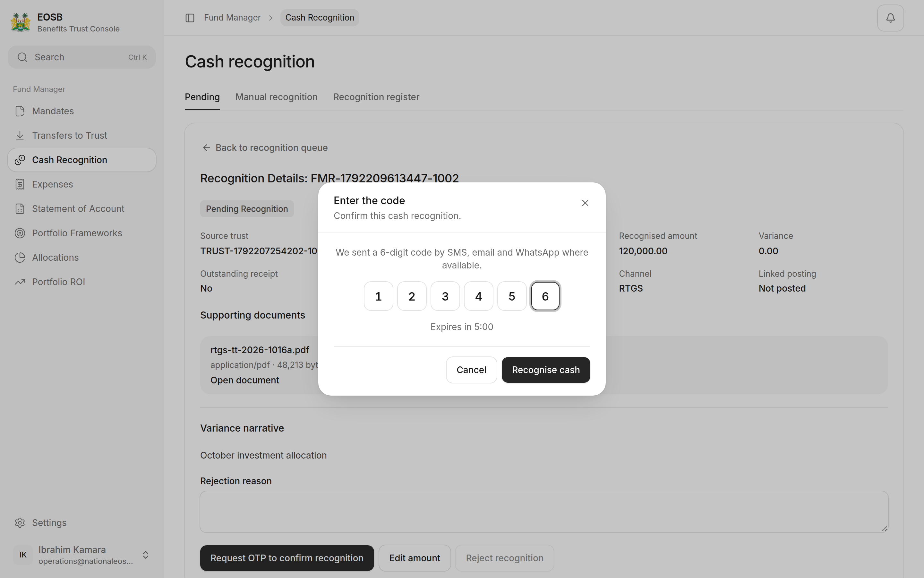Click the IK user avatar
This screenshot has height=578, width=924.
pyautogui.click(x=23, y=555)
